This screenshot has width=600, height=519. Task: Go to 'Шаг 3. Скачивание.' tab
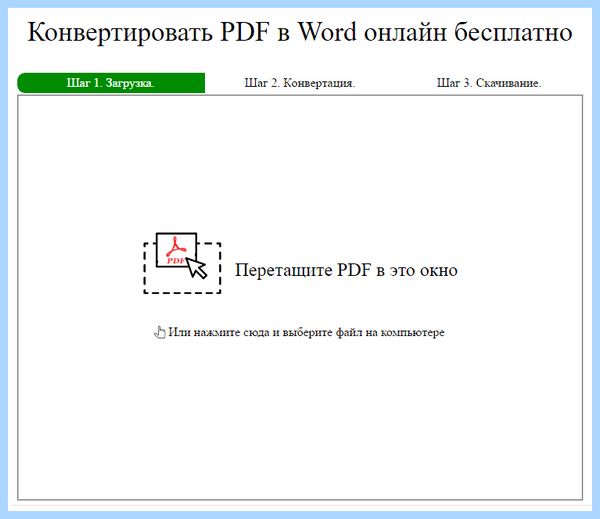[489, 83]
